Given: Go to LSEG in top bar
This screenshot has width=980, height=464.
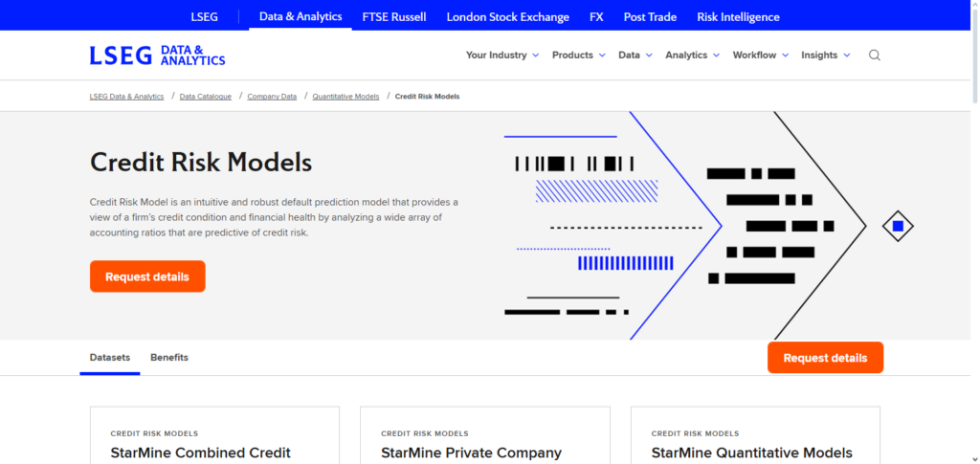Looking at the screenshot, I should (x=205, y=17).
